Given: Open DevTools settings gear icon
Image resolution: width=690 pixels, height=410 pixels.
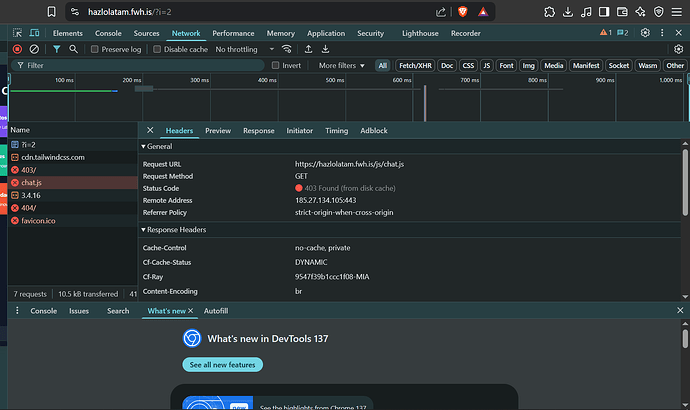Looking at the screenshot, I should click(645, 33).
